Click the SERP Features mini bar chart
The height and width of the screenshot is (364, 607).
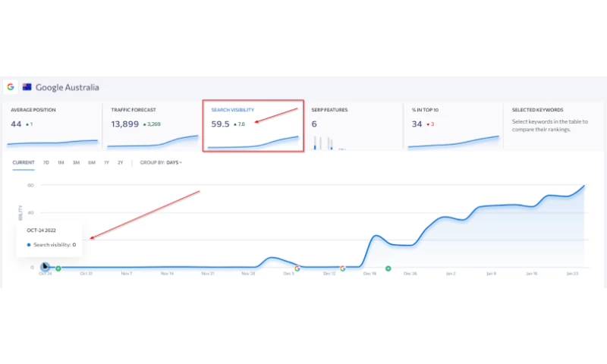[329, 143]
